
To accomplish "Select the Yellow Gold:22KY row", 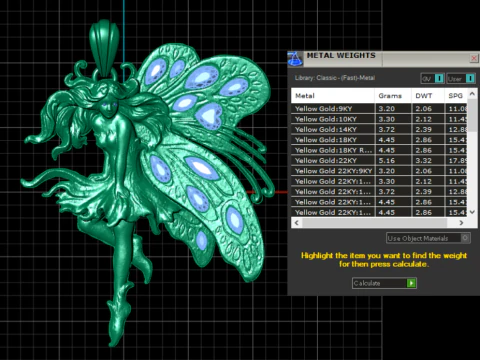I will tap(379, 160).
